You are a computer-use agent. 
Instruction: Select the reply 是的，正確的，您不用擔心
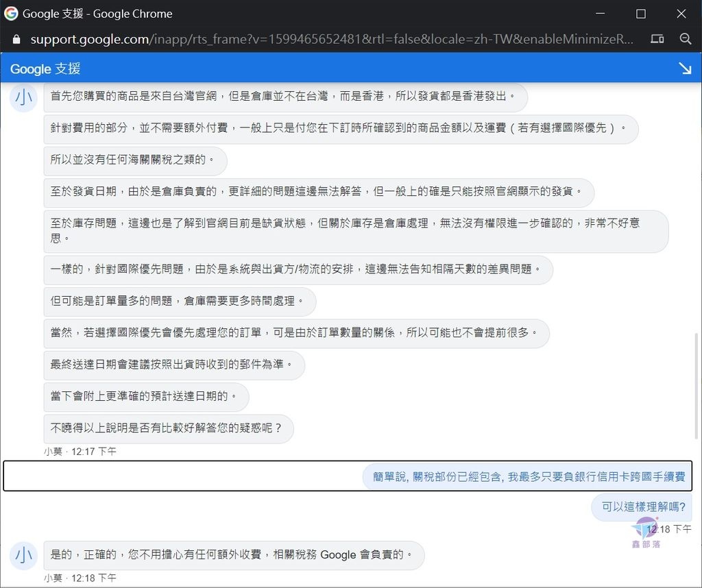point(234,555)
